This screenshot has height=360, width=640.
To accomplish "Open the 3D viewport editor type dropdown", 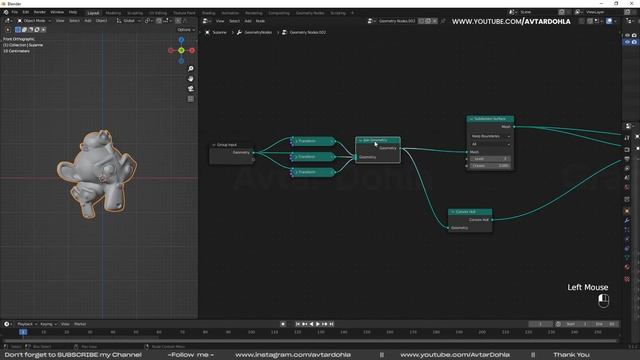I will coord(8,20).
